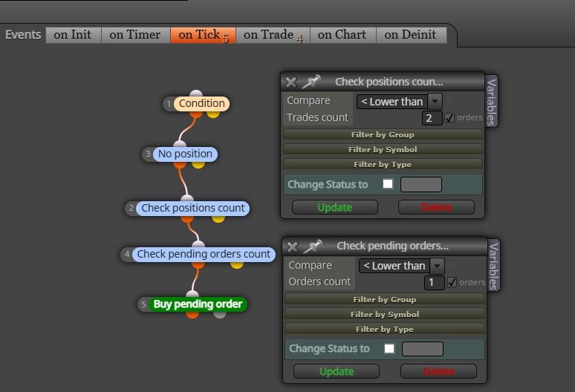Select the Buy pending order block
This screenshot has width=575, height=392.
[198, 304]
